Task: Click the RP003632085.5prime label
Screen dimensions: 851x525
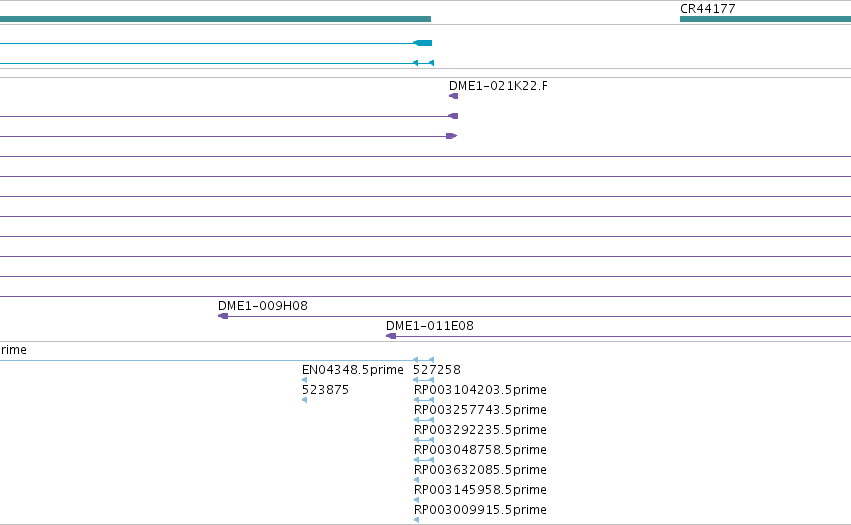Action: (480, 470)
